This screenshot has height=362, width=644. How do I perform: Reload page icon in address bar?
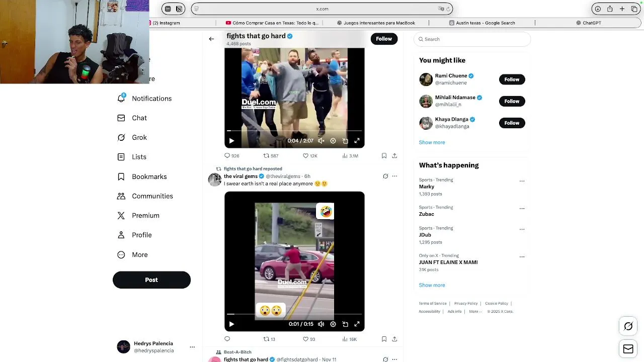(x=448, y=9)
